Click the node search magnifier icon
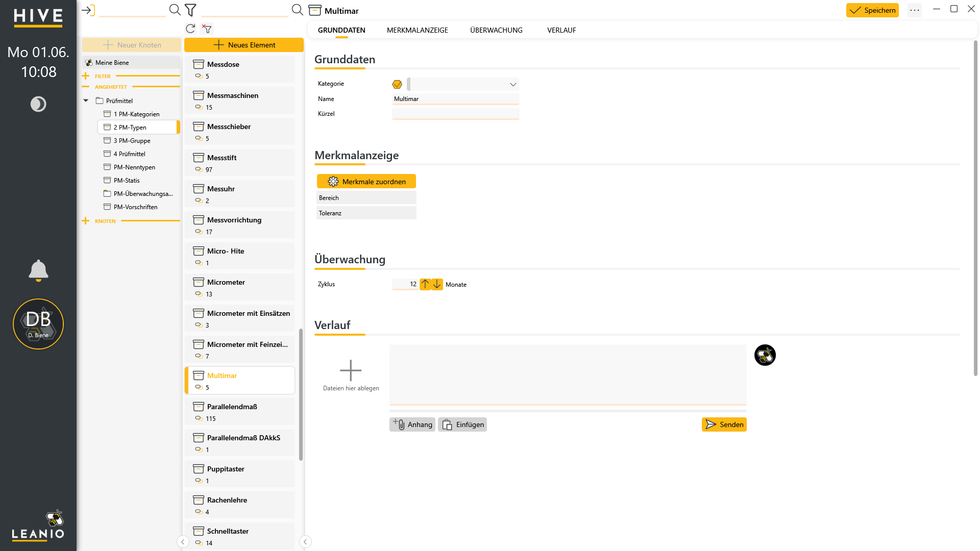The width and height of the screenshot is (980, 551). tap(175, 10)
